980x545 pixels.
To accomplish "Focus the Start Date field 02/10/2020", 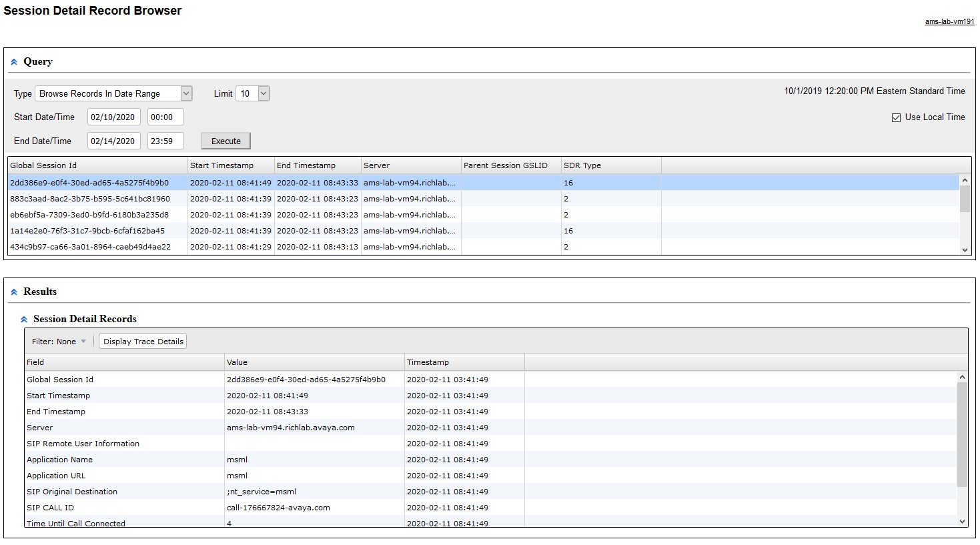I will click(x=113, y=117).
